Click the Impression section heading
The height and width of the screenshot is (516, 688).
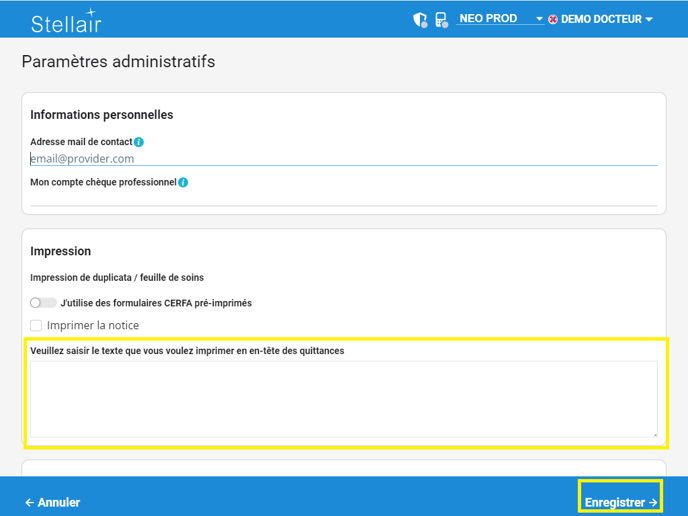tap(60, 251)
